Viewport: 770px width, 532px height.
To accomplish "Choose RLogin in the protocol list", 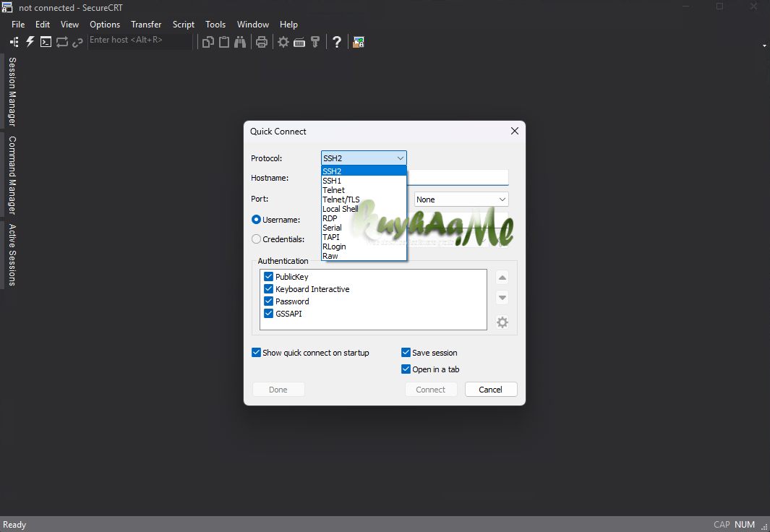I will (364, 246).
